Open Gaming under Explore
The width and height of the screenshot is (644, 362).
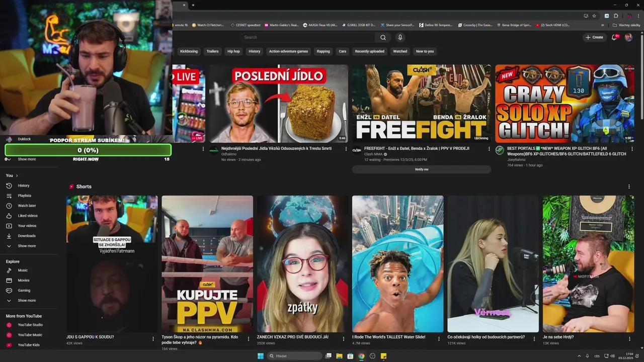24,291
